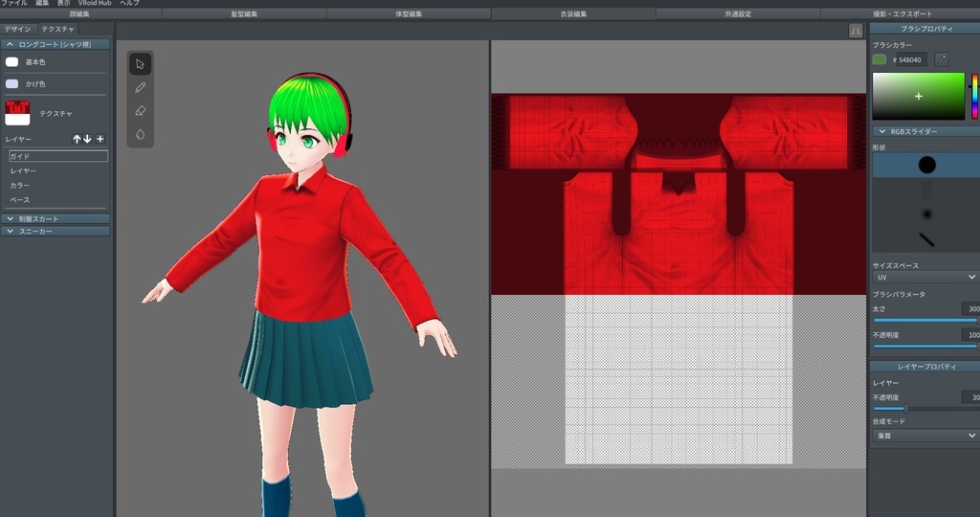Open the 編集 menu
This screenshot has width=980, height=517.
click(x=42, y=3)
